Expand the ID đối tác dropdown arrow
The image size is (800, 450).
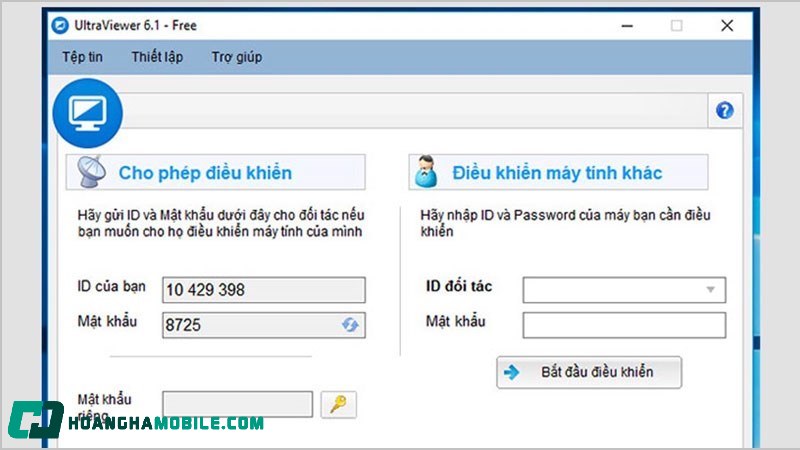coord(711,290)
